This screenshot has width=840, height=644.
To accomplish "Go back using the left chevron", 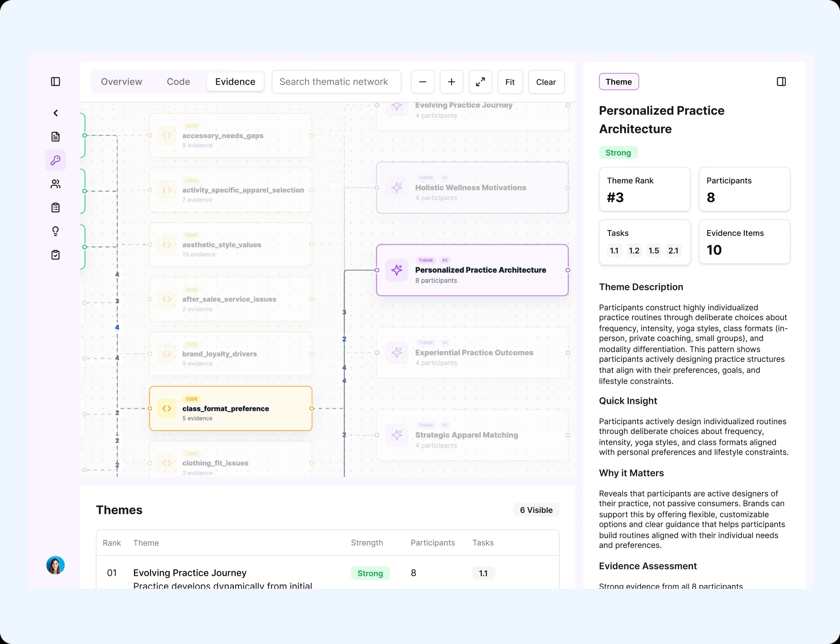I will tap(55, 113).
